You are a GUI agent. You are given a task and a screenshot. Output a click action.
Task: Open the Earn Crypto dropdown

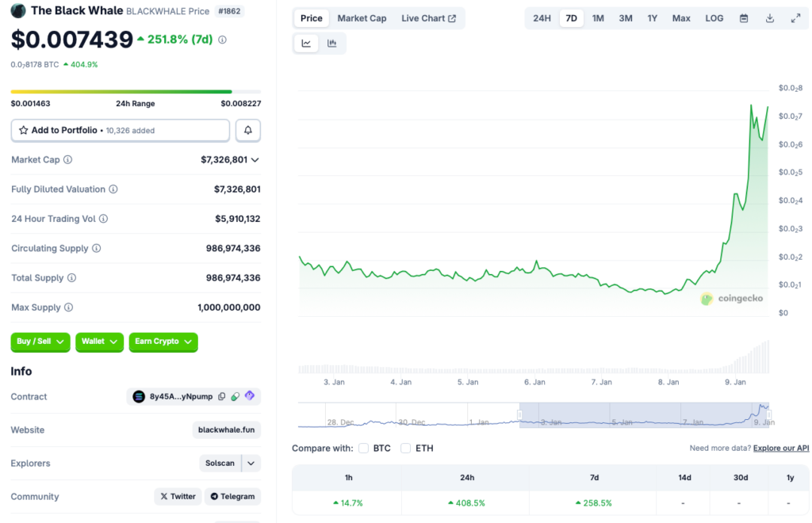point(163,342)
